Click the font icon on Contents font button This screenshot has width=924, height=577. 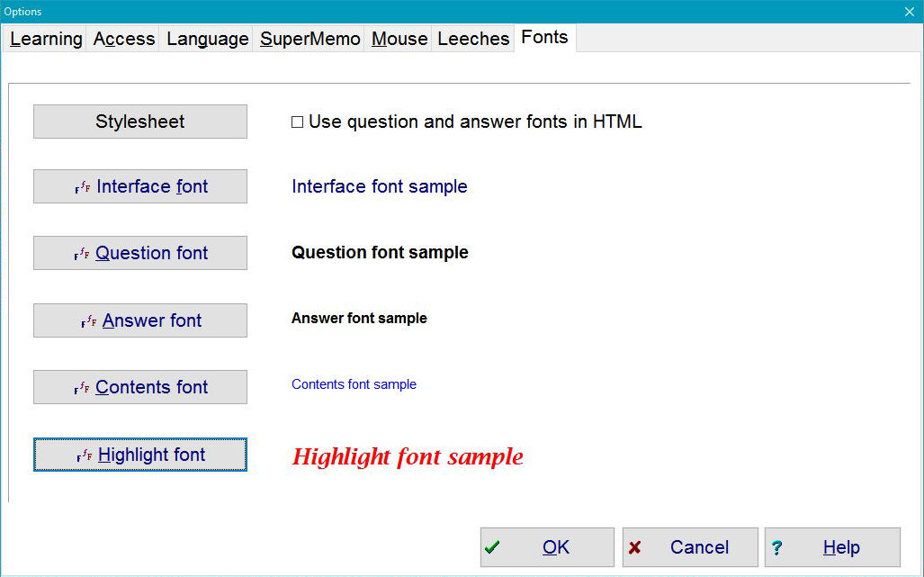(x=82, y=388)
